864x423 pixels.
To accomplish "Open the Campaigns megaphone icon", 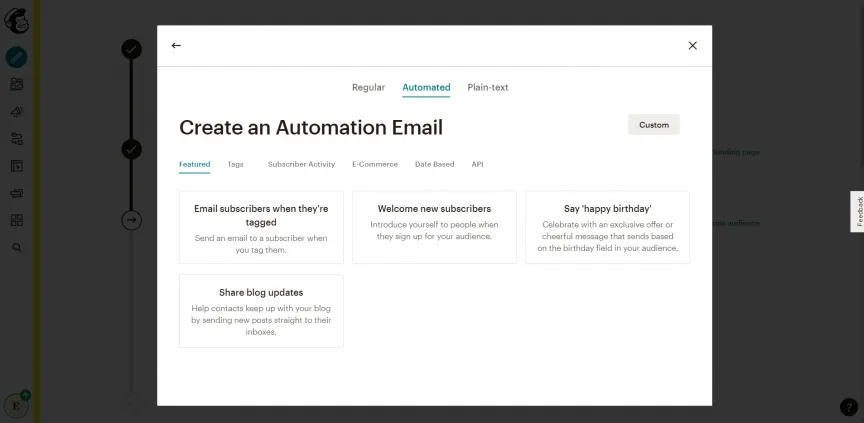I will (x=17, y=111).
